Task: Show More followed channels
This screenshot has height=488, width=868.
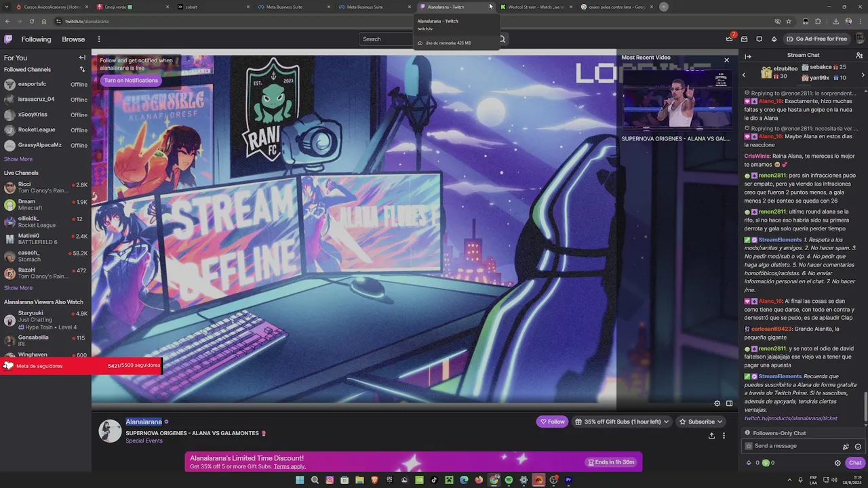Action: pos(18,159)
